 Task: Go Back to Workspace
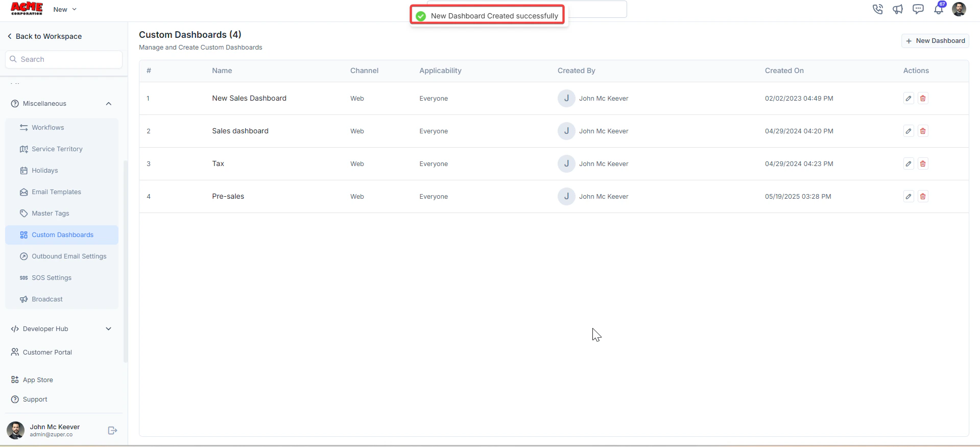pyautogui.click(x=44, y=36)
